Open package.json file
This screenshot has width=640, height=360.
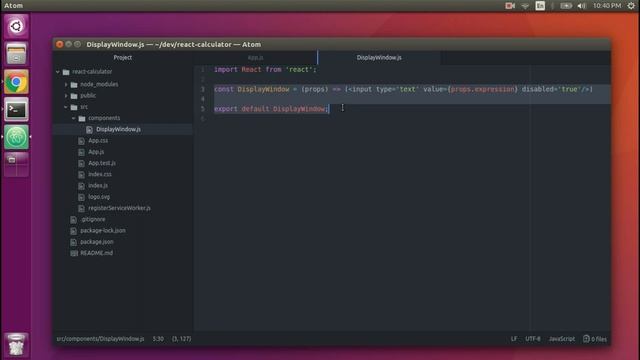click(x=97, y=242)
